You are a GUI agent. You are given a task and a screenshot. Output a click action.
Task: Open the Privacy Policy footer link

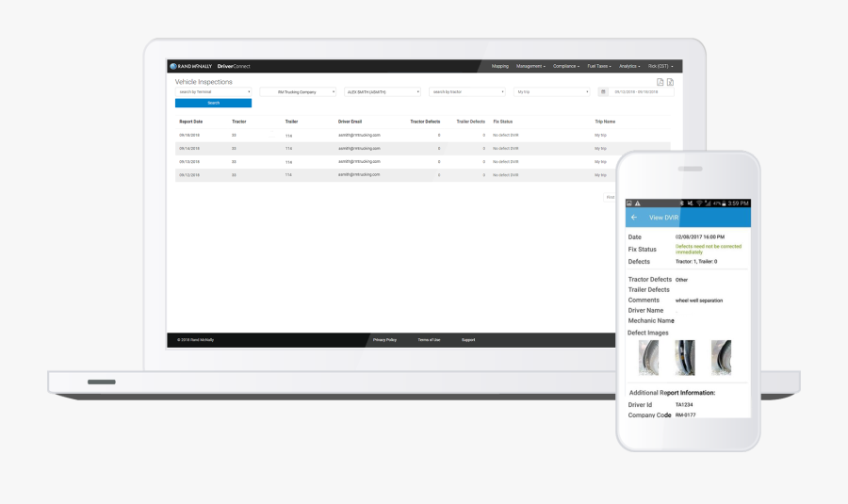(384, 339)
